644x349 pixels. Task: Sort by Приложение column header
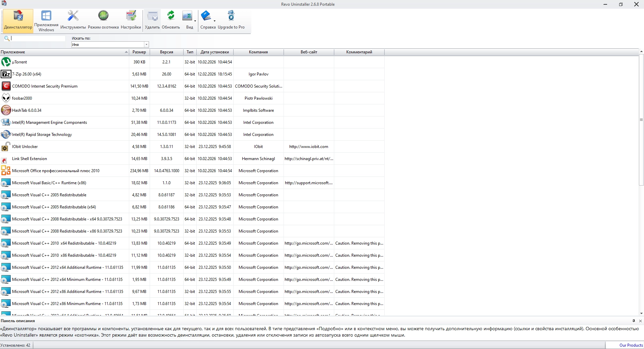click(x=64, y=52)
